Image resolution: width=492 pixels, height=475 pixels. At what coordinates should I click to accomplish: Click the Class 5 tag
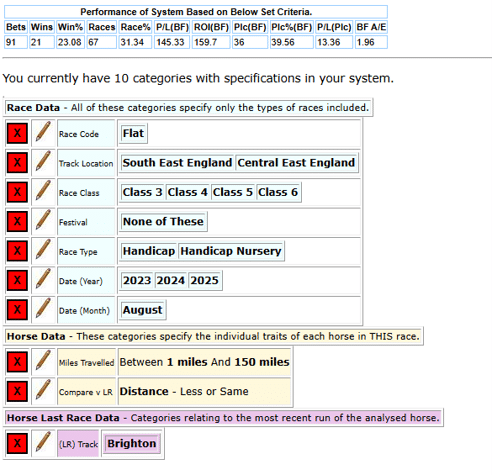(x=233, y=192)
